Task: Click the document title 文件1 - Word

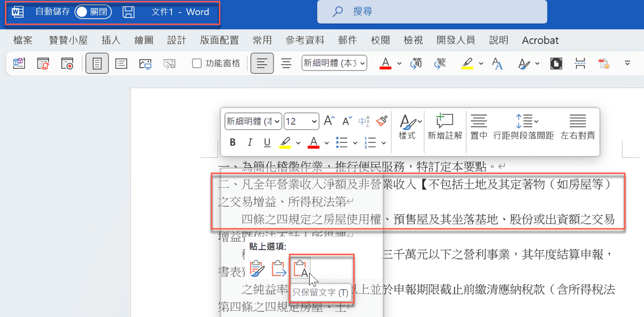Action: tap(180, 12)
